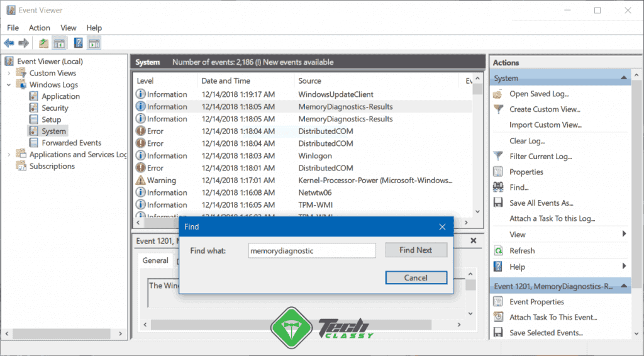Select the 1:16:05 AM TPM-WMI event row
This screenshot has width=644, height=356.
pos(303,205)
